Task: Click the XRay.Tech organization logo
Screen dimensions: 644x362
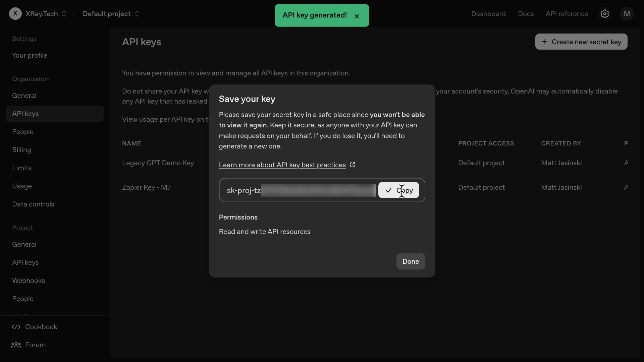Action: [15, 14]
